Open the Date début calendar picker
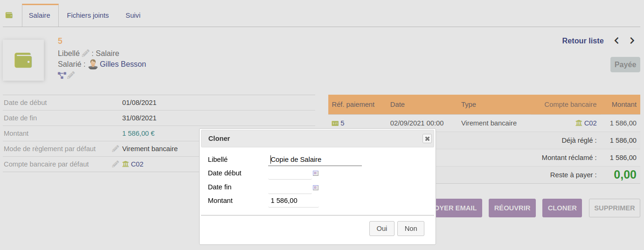644x250 pixels. pos(315,173)
